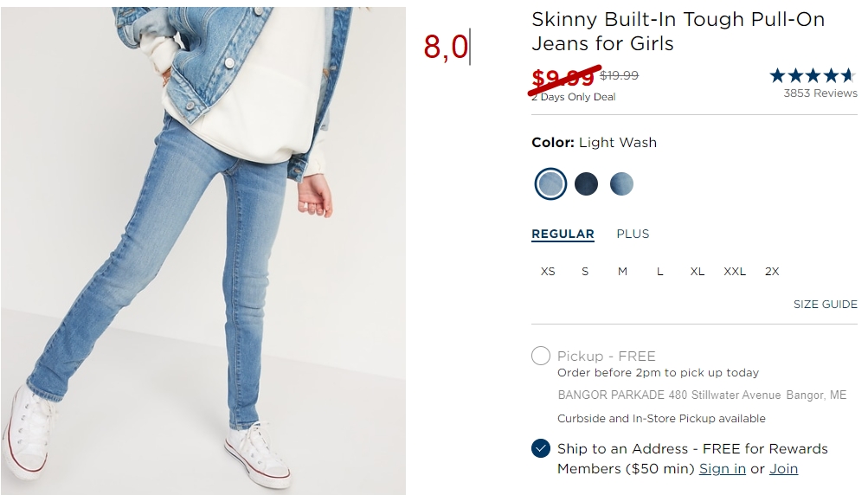Select size 2X

772,272
